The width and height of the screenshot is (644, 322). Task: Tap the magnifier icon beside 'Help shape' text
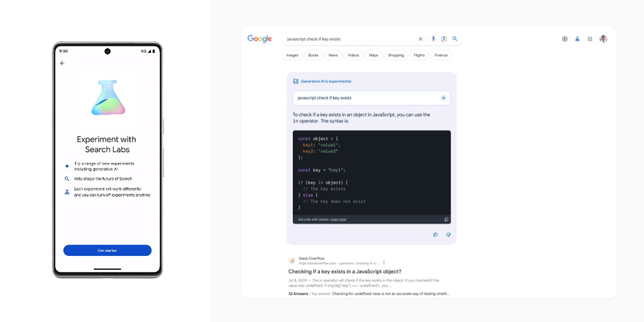67,179
